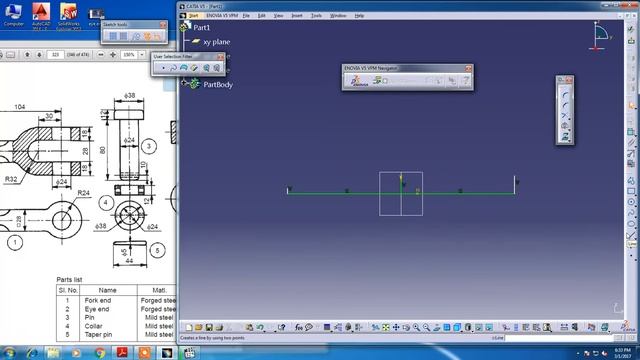Viewport: 640px width, 360px height.
Task: Click the New document icon
Action: [189, 327]
